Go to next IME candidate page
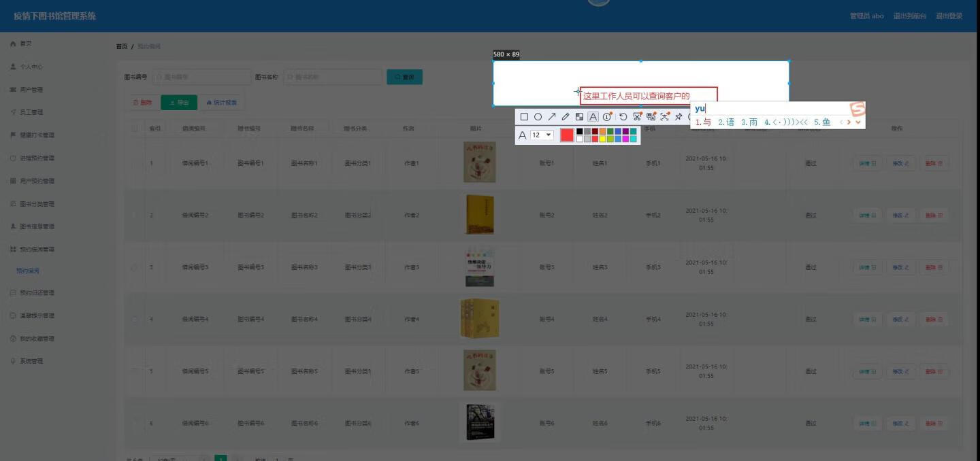The height and width of the screenshot is (461, 980). (849, 122)
